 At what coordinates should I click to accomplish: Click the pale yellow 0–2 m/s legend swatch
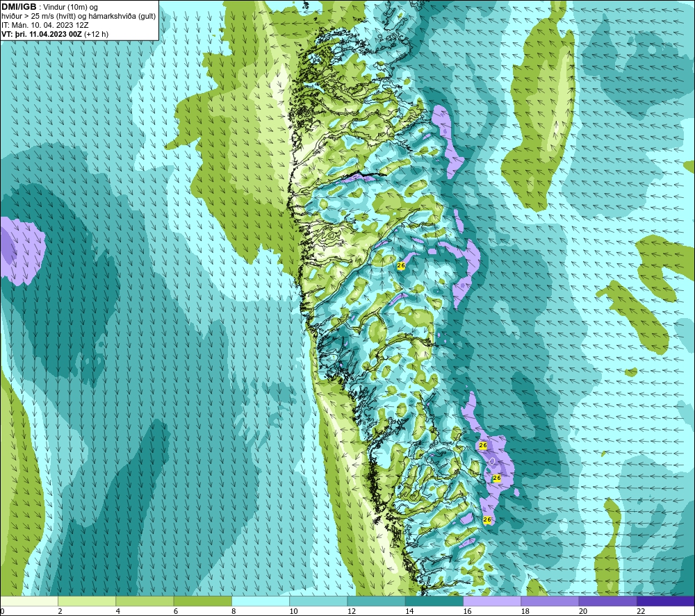pos(29,601)
